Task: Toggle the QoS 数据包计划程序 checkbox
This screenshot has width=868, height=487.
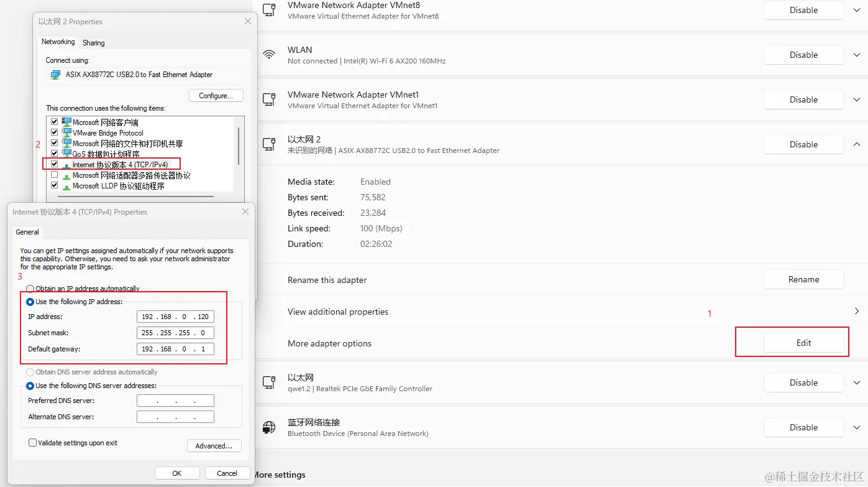Action: [x=55, y=154]
